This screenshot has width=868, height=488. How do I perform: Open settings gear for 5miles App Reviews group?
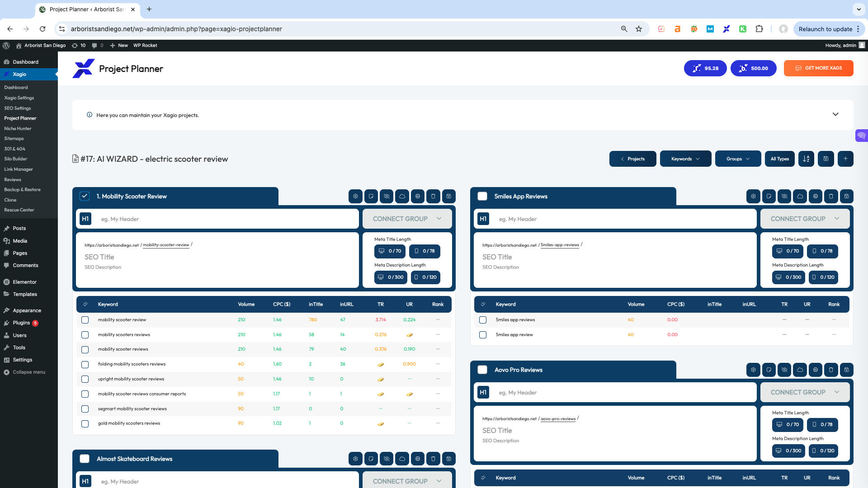click(x=753, y=197)
